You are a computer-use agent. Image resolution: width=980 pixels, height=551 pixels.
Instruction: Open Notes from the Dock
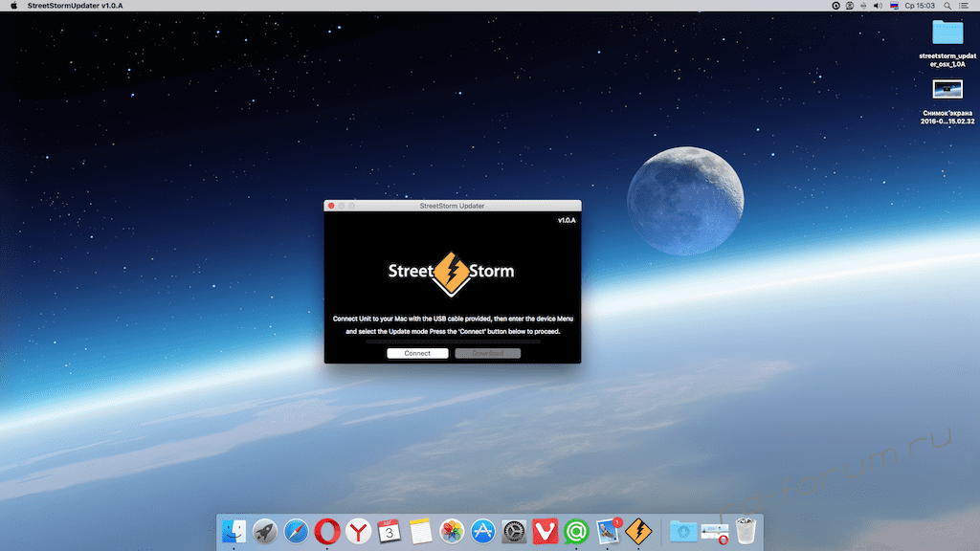(421, 532)
